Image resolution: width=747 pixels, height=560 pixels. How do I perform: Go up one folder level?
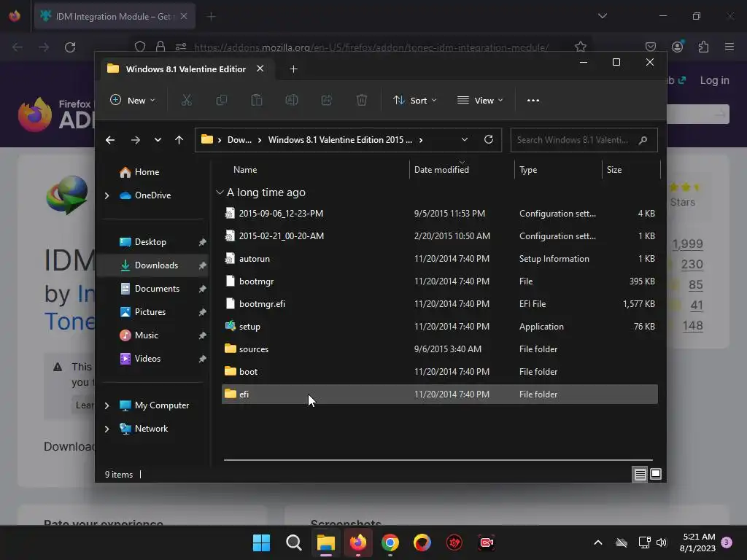click(x=179, y=140)
